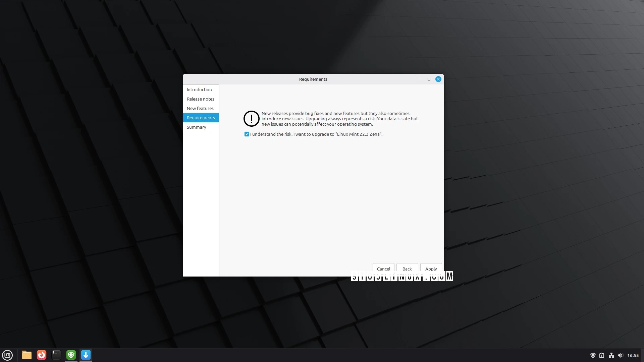644x362 pixels.
Task: Click the removable drives tray icon
Action: tap(602, 355)
